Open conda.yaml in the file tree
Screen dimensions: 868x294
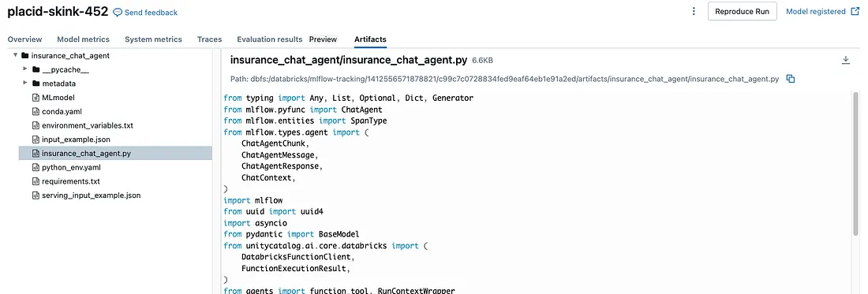pos(62,111)
